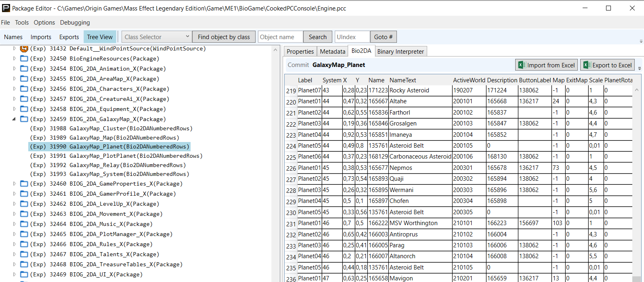The width and height of the screenshot is (644, 282).
Task: Expand the BioEngineResources tree node
Action: [15, 58]
